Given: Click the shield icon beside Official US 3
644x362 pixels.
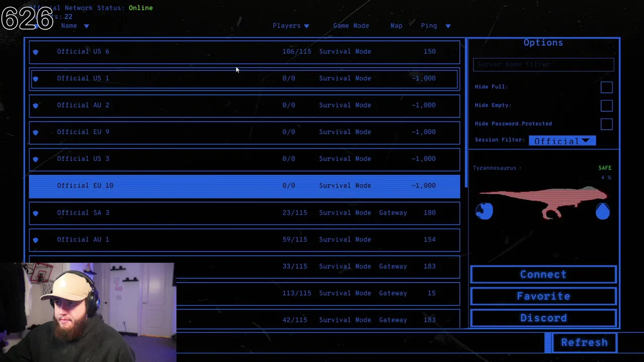Looking at the screenshot, I should 35,159.
